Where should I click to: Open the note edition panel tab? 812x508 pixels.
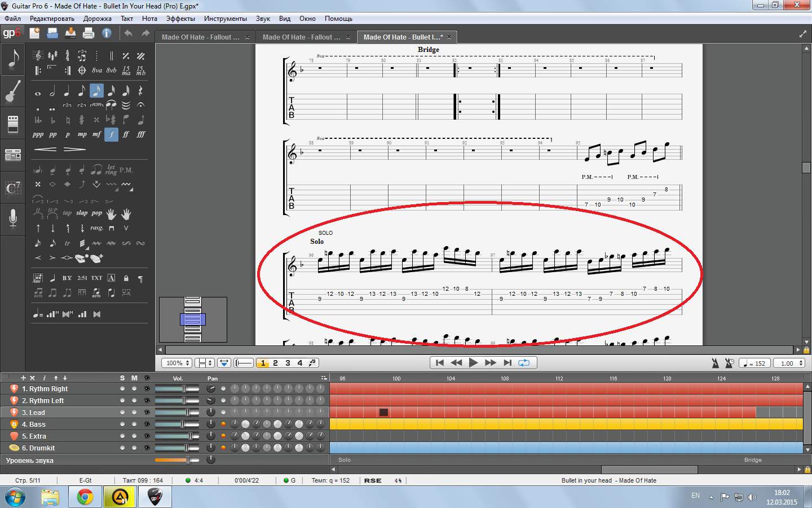coord(13,60)
